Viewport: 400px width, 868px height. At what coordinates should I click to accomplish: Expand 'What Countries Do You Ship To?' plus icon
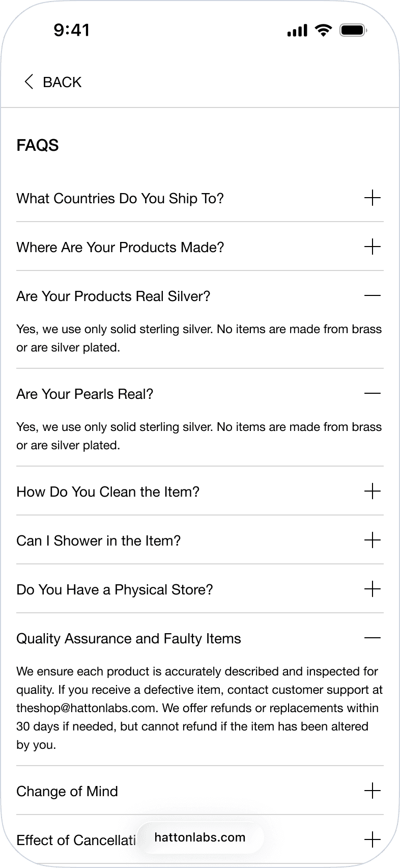pos(373,198)
